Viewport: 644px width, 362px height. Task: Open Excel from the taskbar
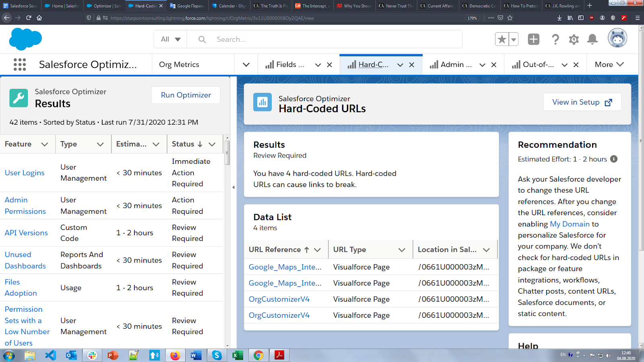[237, 355]
